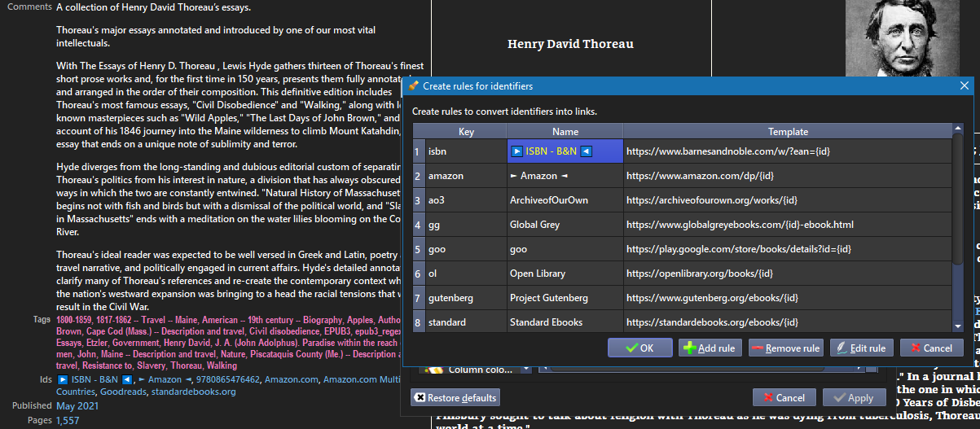This screenshot has width=980, height=429.
Task: Open the Amazon.com identifier link
Action: pos(292,379)
